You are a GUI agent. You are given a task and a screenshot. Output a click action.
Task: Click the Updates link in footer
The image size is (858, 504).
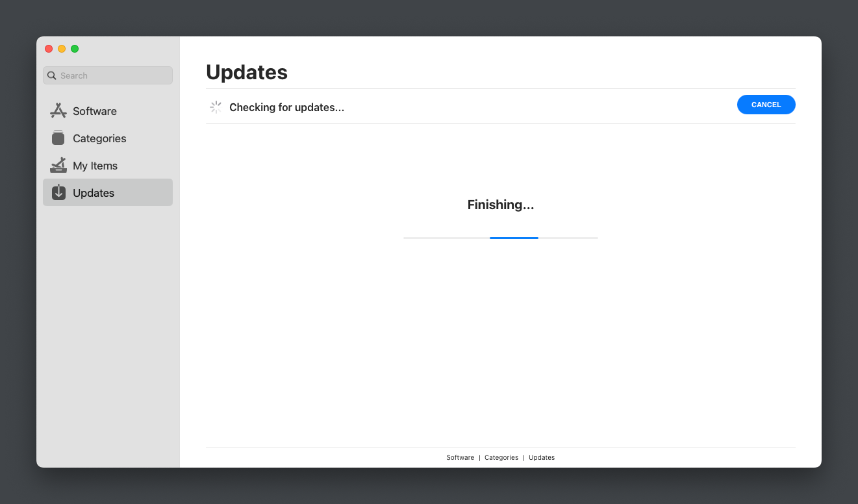point(542,458)
